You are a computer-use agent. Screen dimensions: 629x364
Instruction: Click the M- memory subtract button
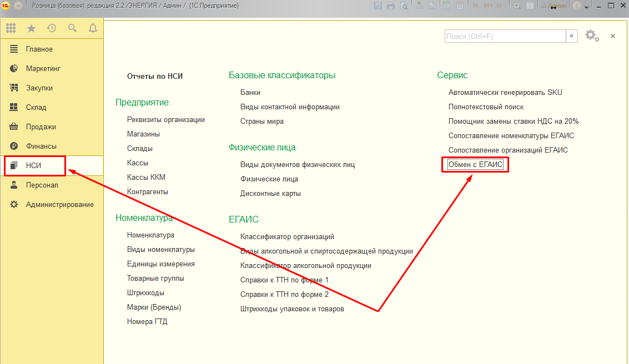501,6
